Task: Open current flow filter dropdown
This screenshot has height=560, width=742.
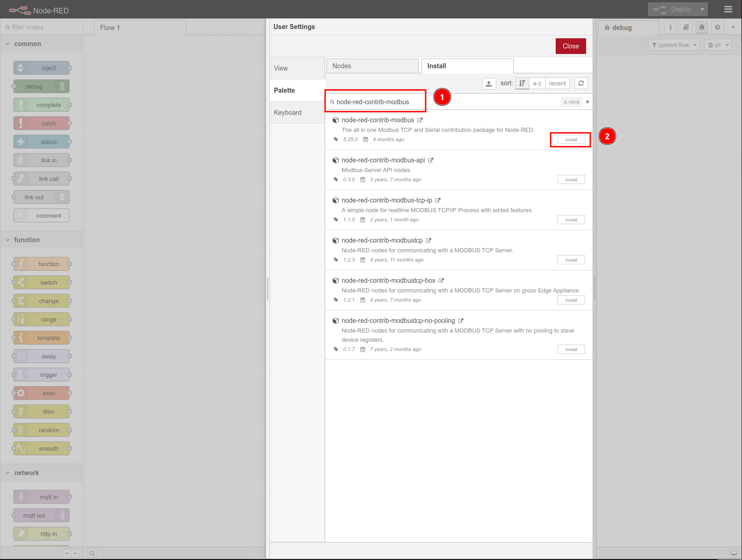Action: [x=674, y=45]
